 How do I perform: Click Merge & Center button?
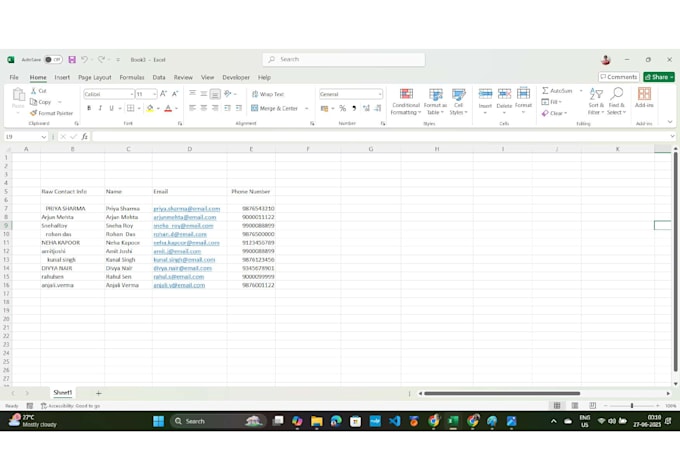click(275, 108)
